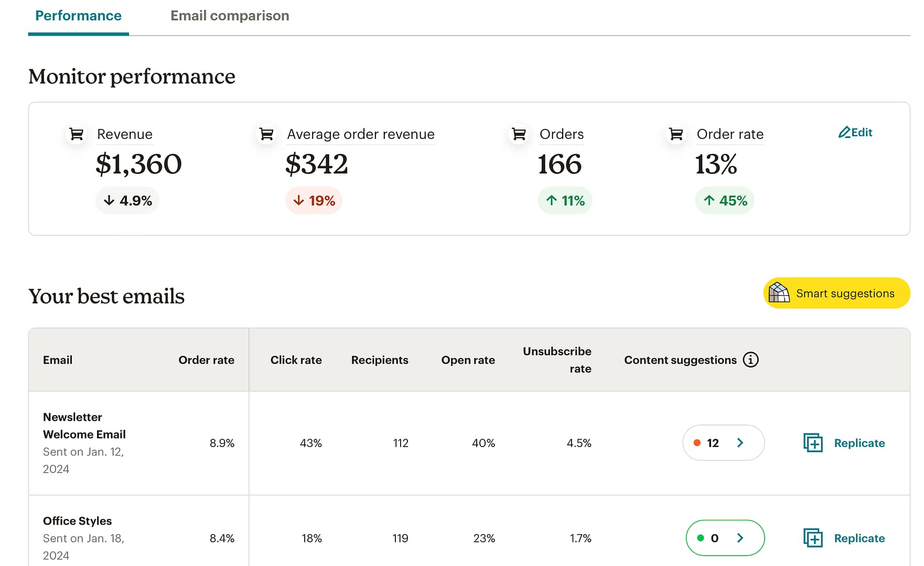This screenshot has width=924, height=566.
Task: Click the Recipients column header
Action: [x=380, y=360]
